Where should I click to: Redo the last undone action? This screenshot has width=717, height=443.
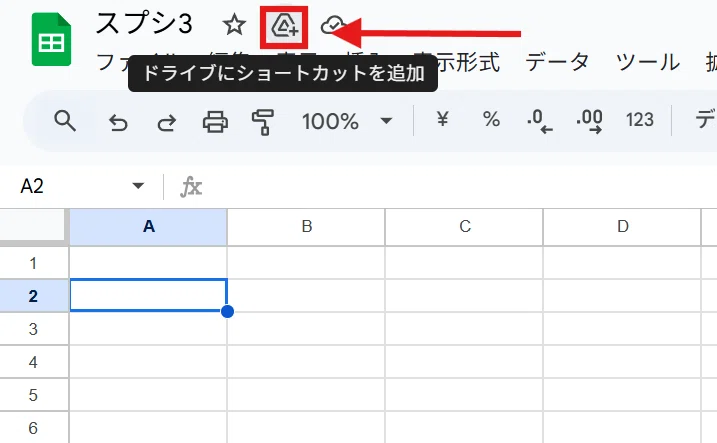point(167,123)
